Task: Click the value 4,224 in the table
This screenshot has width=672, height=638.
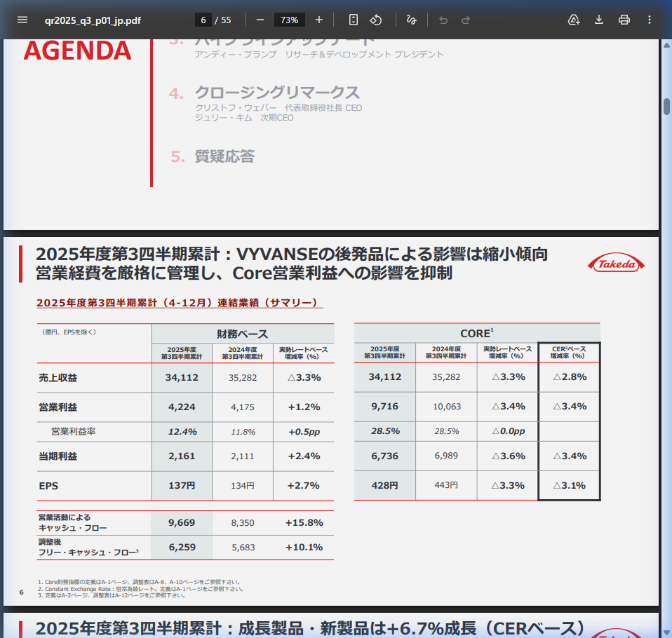Action: (182, 407)
